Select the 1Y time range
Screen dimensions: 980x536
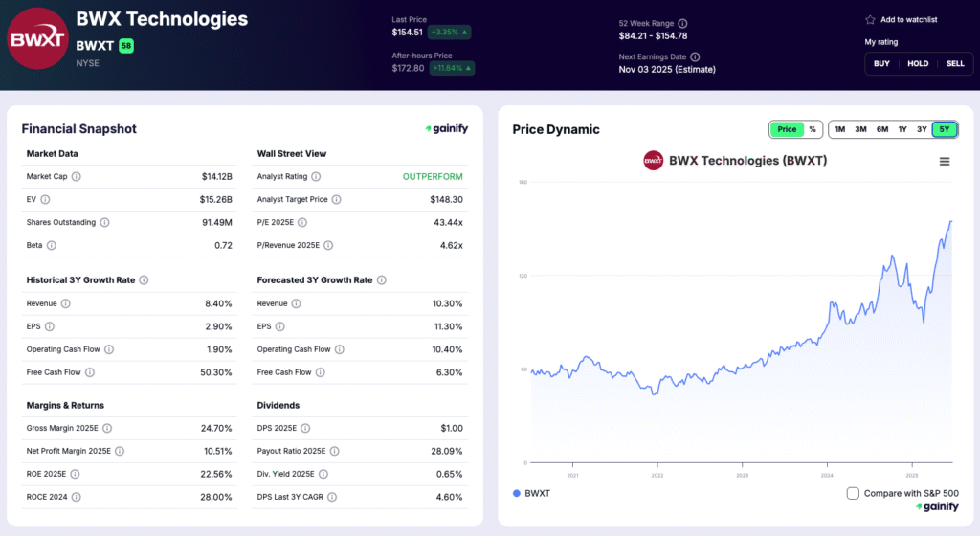click(x=902, y=129)
